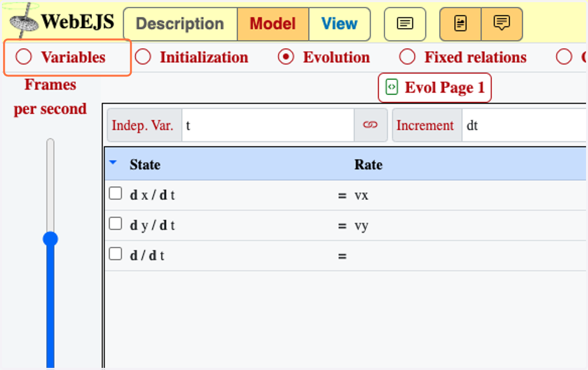Check the d x / d t row checkbox
Screen dimensions: 588x370
(x=115, y=194)
